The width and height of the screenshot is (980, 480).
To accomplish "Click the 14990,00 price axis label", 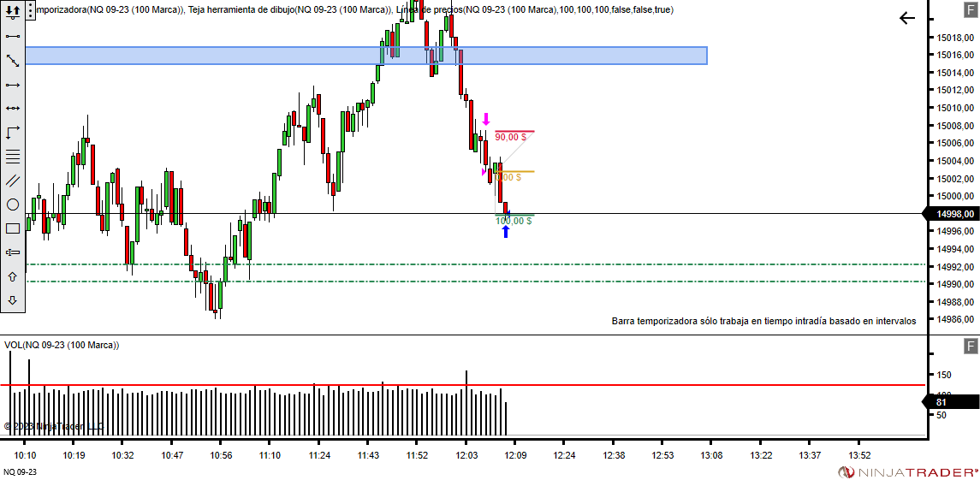I will point(956,284).
